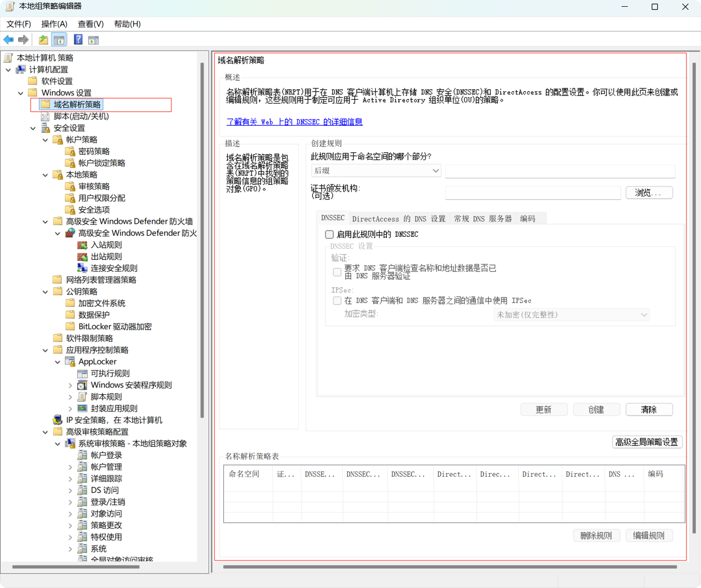Select the 帐户登录 audit icon

coord(83,455)
